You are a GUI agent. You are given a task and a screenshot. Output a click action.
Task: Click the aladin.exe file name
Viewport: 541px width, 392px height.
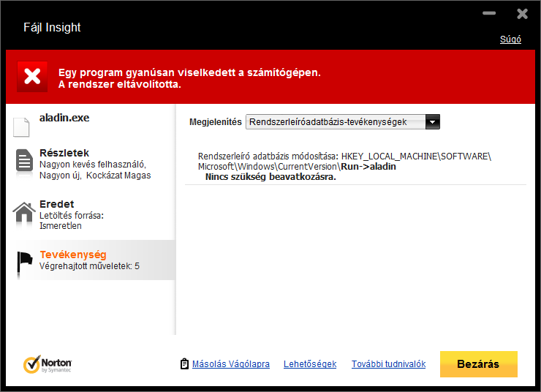tap(64, 118)
